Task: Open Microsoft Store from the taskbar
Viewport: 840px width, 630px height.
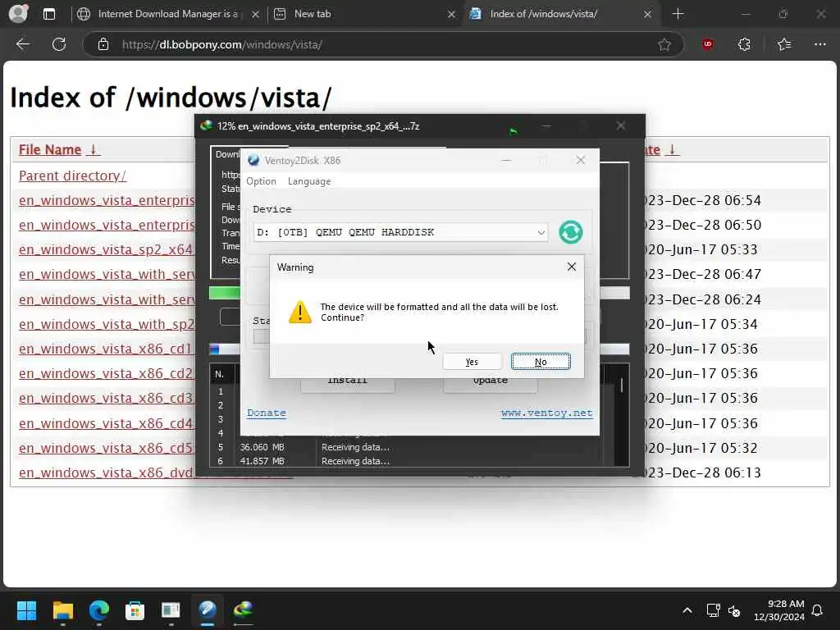Action: [135, 610]
